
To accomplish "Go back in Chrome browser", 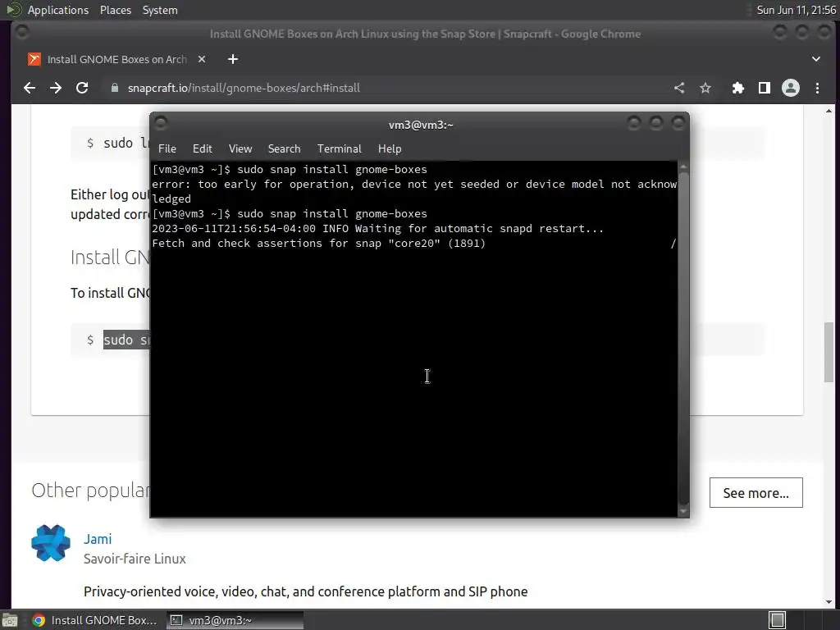I will click(30, 88).
